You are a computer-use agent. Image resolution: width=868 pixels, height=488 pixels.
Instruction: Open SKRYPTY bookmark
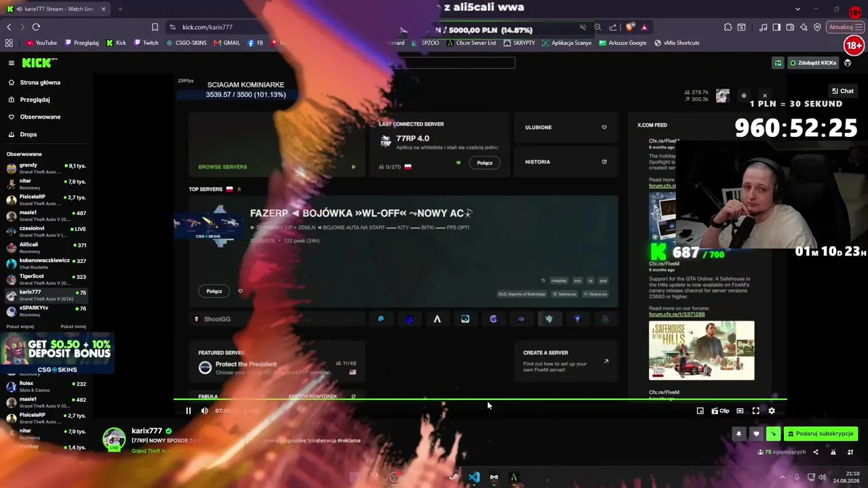click(x=519, y=43)
